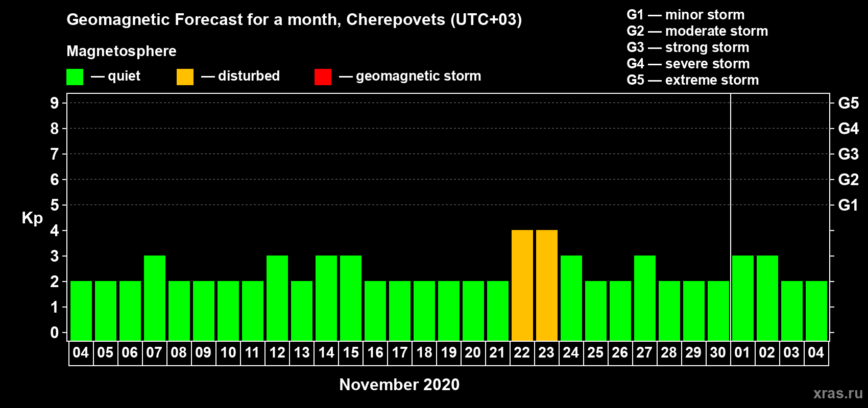Click the green bar for November 24
Image resolution: width=868 pixels, height=408 pixels.
[x=571, y=298]
